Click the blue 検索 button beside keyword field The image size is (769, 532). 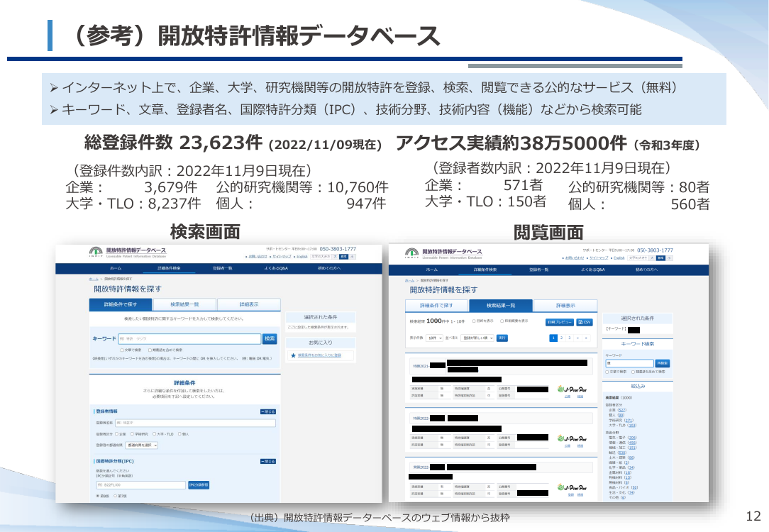(x=270, y=339)
